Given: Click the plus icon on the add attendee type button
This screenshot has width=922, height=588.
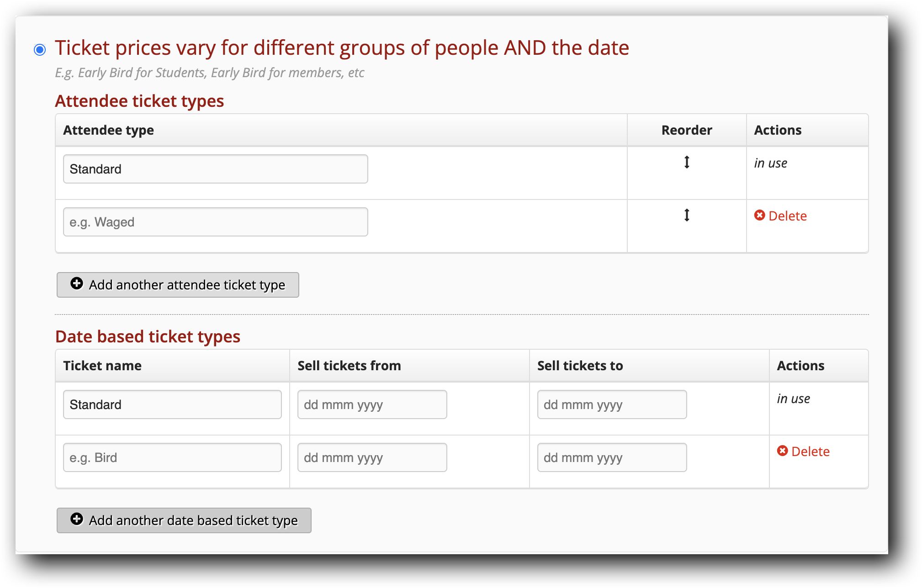Looking at the screenshot, I should pyautogui.click(x=76, y=284).
